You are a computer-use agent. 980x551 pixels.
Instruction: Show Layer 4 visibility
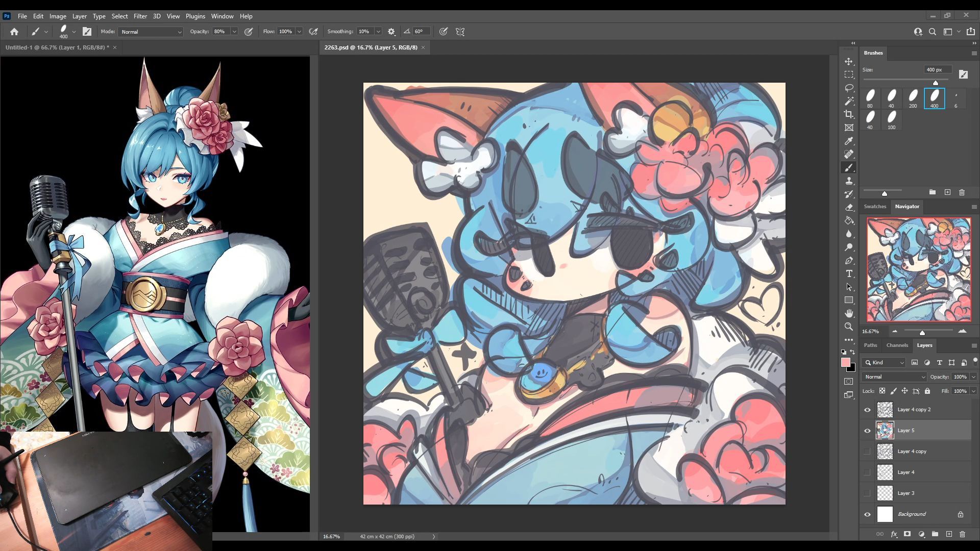click(867, 472)
